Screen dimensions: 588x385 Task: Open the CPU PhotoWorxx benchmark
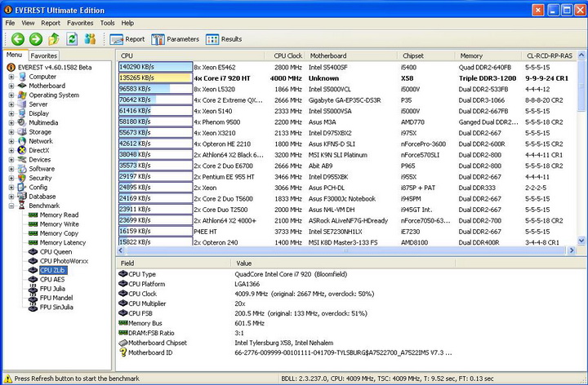pos(65,261)
